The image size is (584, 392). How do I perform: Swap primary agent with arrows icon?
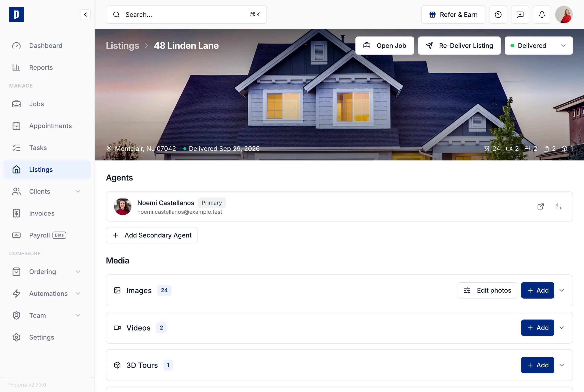tap(559, 206)
